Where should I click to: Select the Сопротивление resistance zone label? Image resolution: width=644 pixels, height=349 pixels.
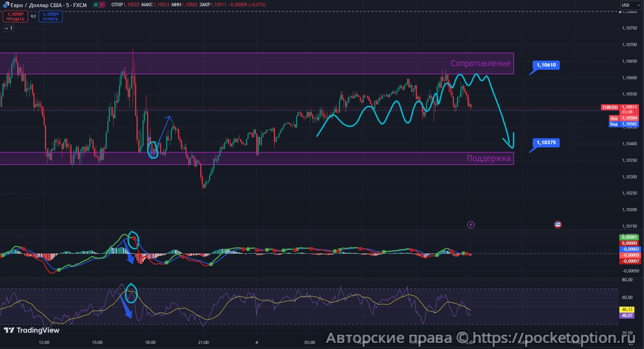pyautogui.click(x=480, y=63)
